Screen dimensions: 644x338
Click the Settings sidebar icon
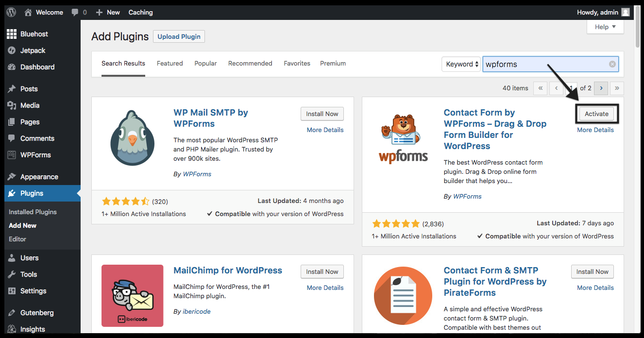point(12,291)
